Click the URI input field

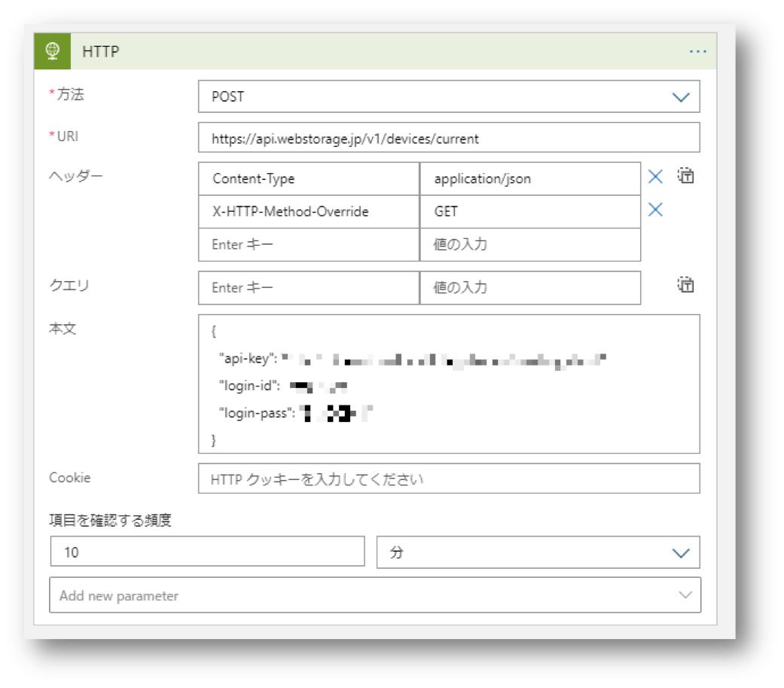pyautogui.click(x=449, y=138)
